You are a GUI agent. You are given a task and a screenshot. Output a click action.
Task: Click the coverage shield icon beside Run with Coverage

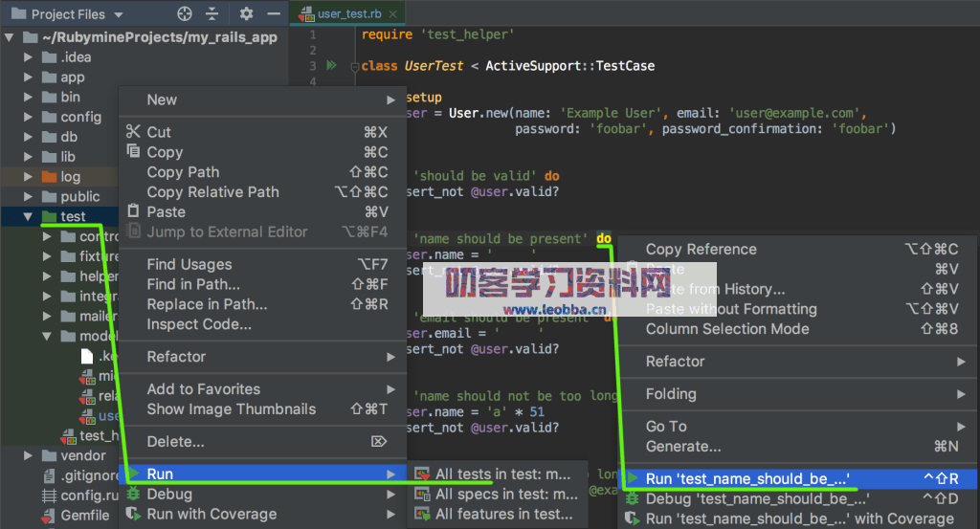tap(133, 514)
